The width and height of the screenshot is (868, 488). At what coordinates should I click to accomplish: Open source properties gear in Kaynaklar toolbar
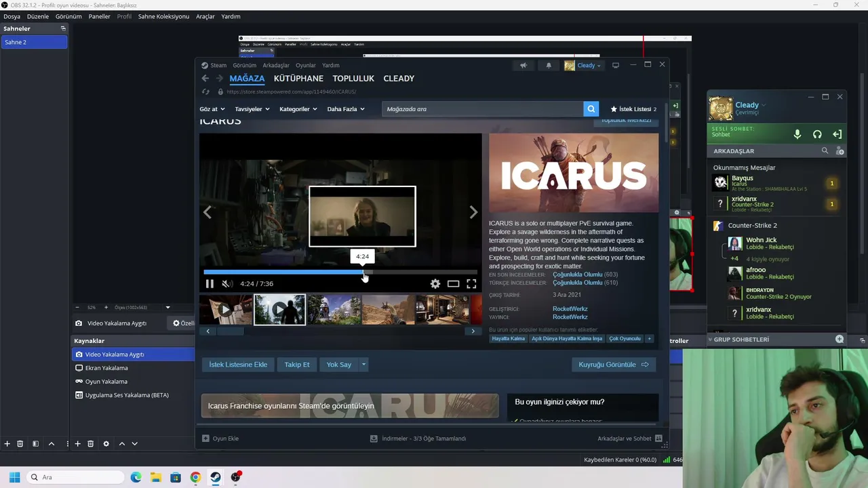click(x=106, y=444)
